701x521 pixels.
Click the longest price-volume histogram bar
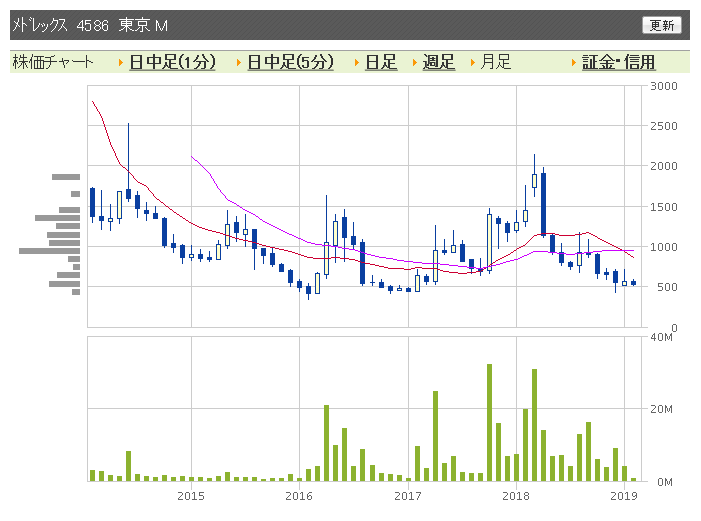pyautogui.click(x=49, y=251)
